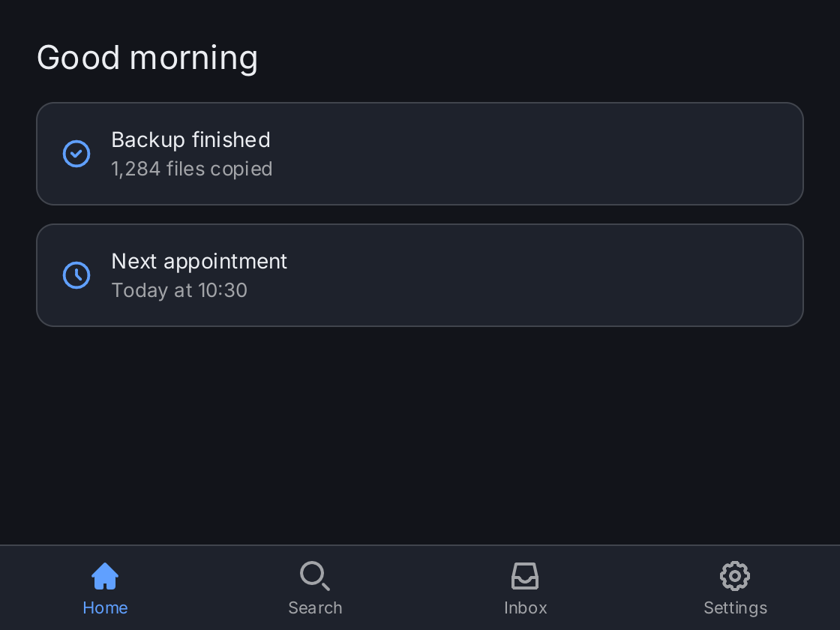Tap the Inbox tray icon

click(525, 576)
